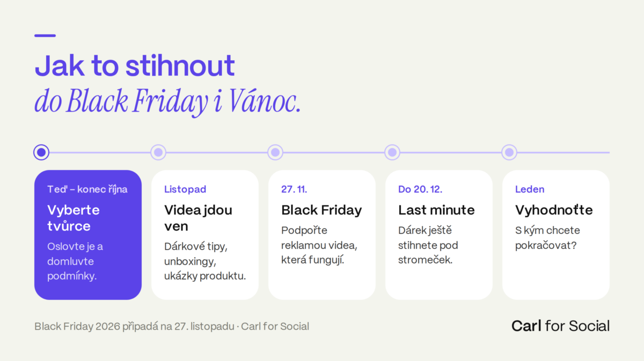
Task: Select the active timeline dot above Vyberte tvůrce
Action: [x=41, y=152]
